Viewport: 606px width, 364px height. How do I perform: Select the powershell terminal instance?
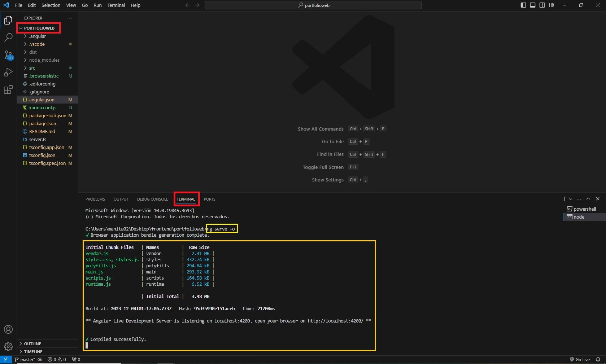pyautogui.click(x=584, y=209)
